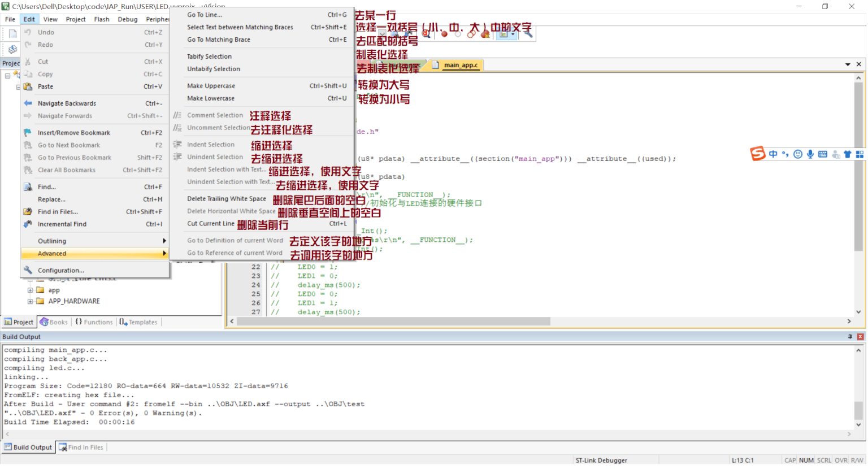
Task: Choose Cut Current Line
Action: pyautogui.click(x=262, y=224)
